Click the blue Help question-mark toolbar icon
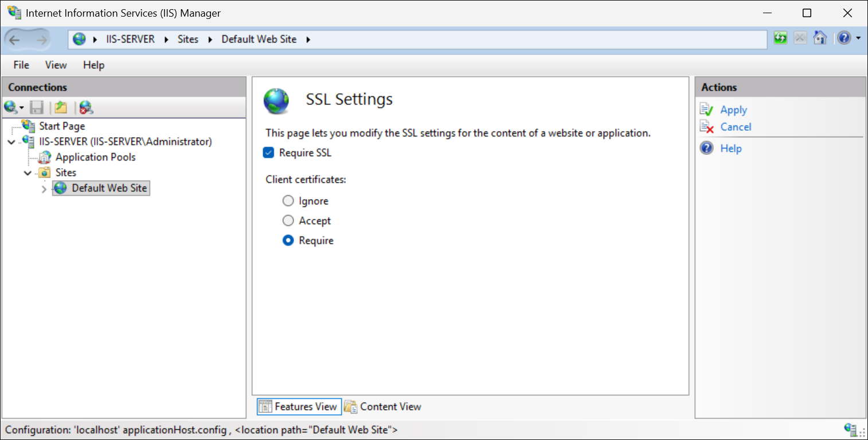The image size is (868, 440). point(844,38)
